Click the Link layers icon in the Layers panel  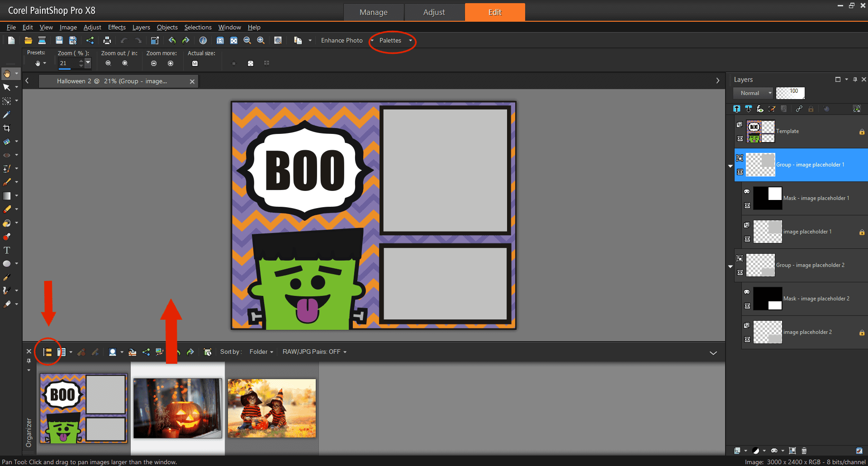pos(799,109)
